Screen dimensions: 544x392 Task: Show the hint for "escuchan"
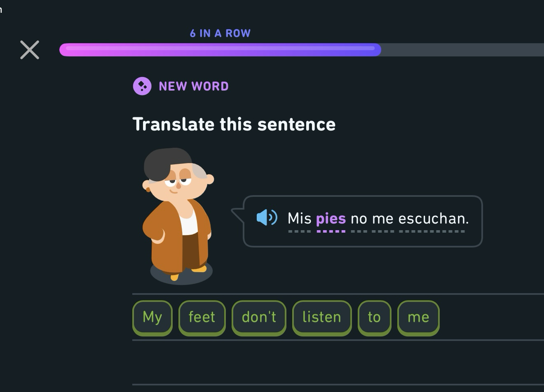pos(433,219)
